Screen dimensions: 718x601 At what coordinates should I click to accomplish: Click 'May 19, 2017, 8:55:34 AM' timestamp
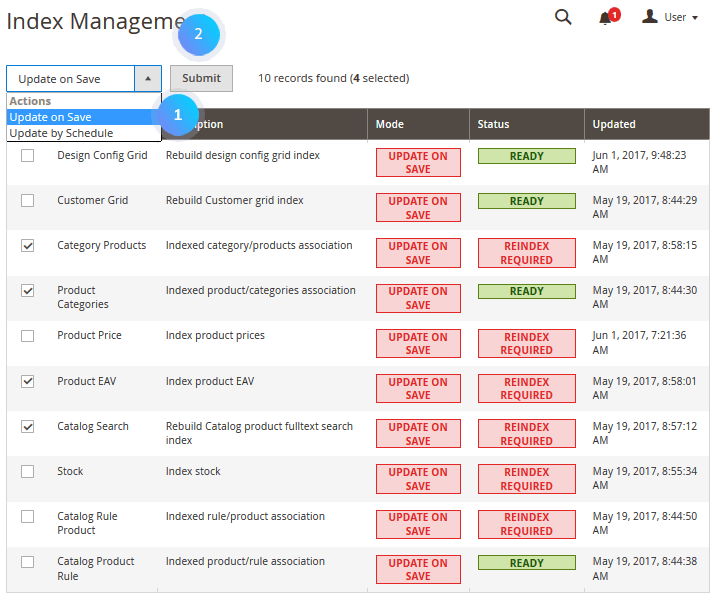click(645, 478)
